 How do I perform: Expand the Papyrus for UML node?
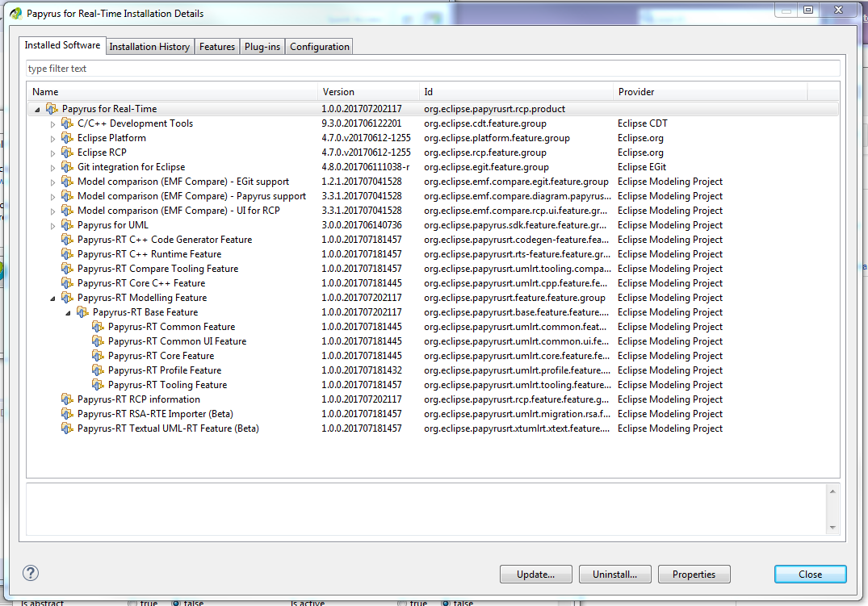(52, 226)
